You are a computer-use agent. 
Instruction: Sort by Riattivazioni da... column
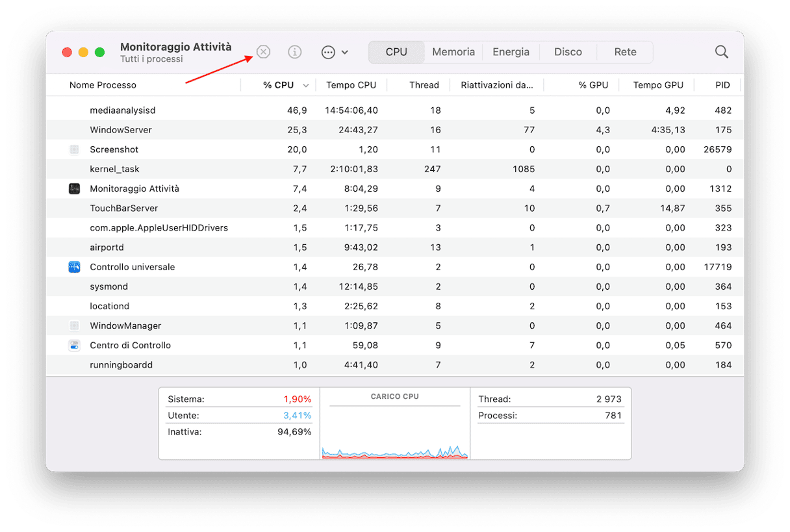tap(497, 85)
